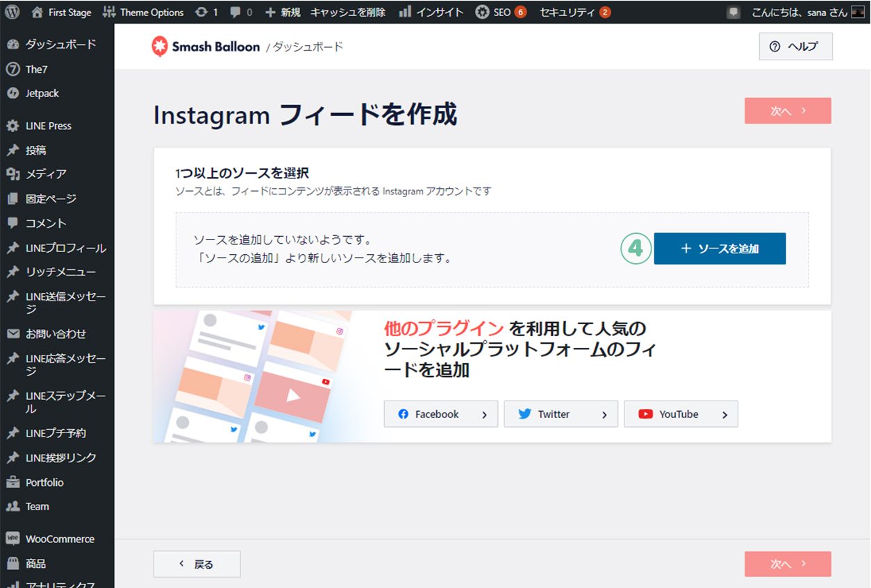This screenshot has height=588, width=871.
Task: Open the Smash Balloon logo link
Action: pyautogui.click(x=206, y=47)
